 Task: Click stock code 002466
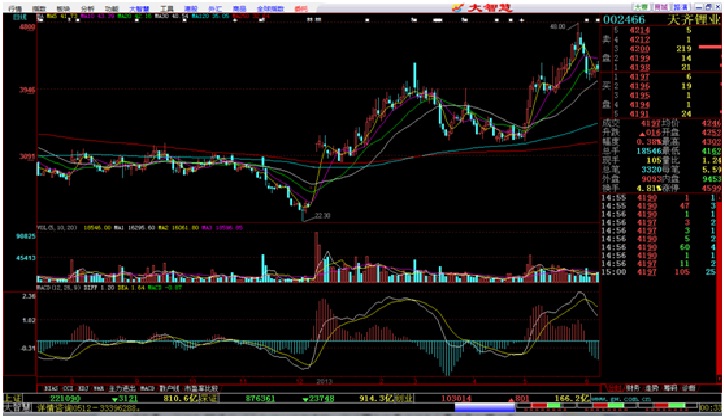624,19
